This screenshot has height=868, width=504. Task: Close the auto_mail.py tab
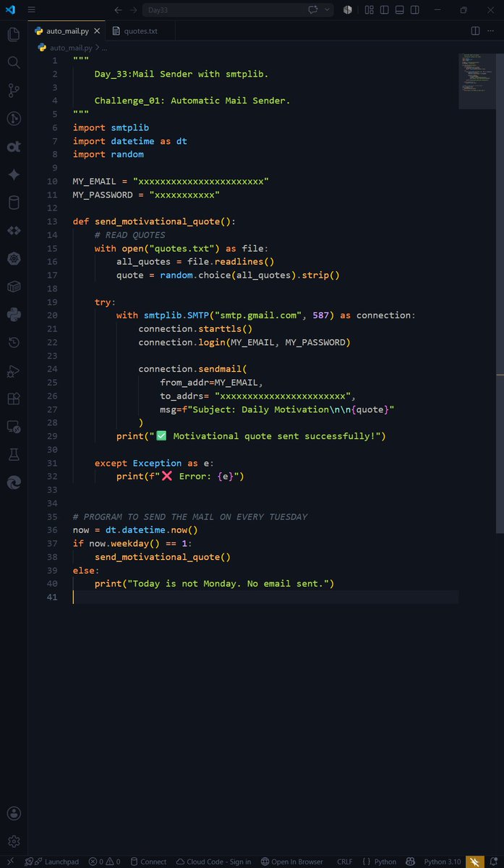coord(96,31)
